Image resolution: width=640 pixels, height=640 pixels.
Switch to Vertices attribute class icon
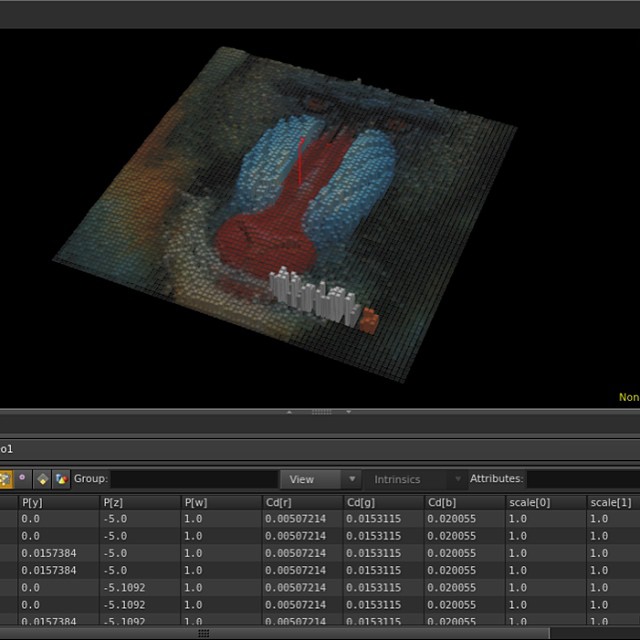[22, 479]
